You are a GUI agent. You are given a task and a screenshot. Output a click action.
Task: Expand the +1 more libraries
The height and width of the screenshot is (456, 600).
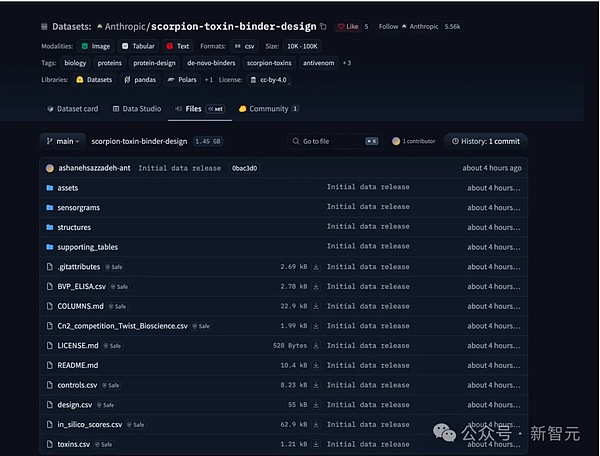209,80
